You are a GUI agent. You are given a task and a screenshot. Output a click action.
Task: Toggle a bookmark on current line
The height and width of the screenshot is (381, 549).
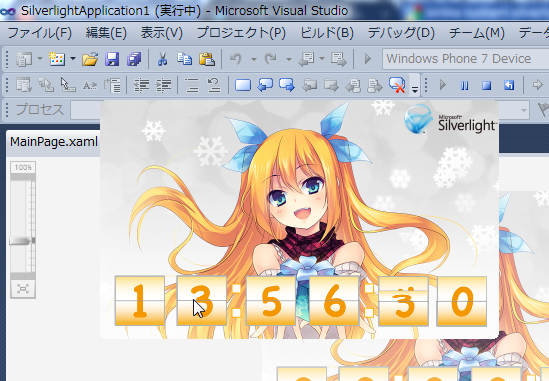[243, 85]
